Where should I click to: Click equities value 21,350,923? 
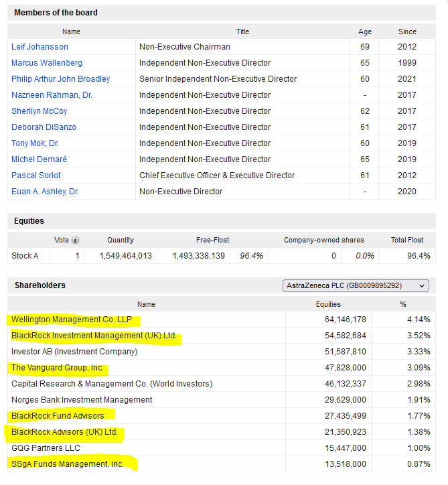pyautogui.click(x=346, y=432)
